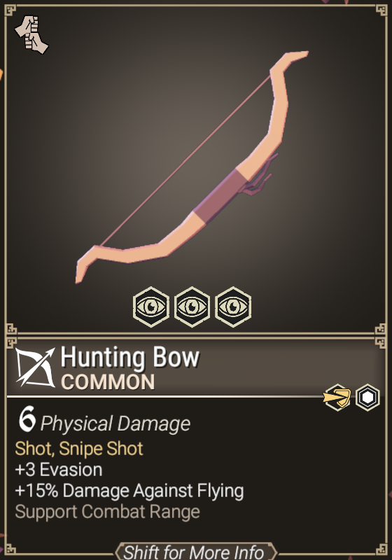Click the white hexagon slot icon
392x560 pixels.
pos(367,397)
